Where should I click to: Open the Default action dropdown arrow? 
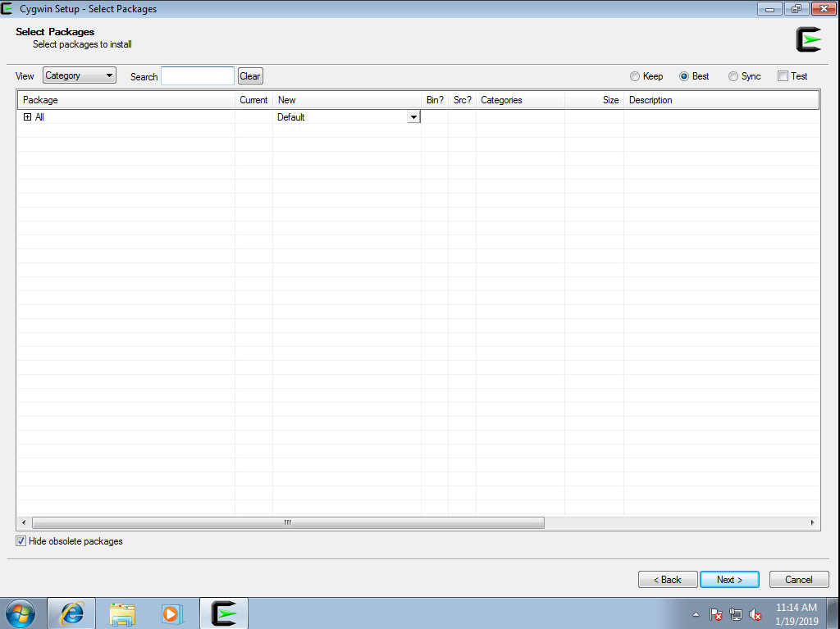[413, 116]
